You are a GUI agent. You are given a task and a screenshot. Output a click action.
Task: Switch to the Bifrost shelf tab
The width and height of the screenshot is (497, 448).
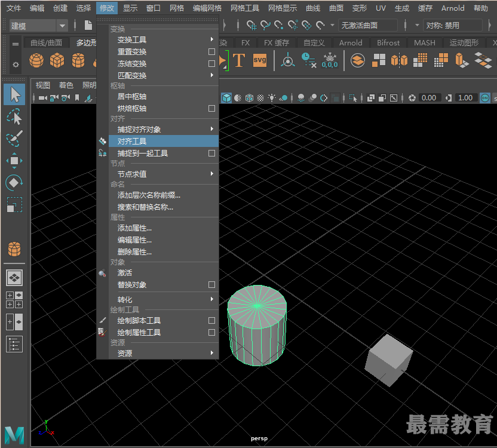point(388,42)
